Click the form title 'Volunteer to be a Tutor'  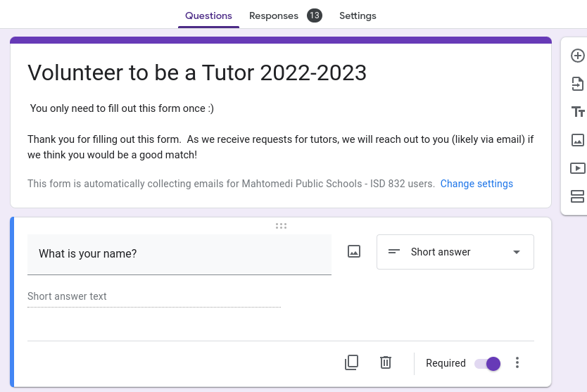coord(197,72)
